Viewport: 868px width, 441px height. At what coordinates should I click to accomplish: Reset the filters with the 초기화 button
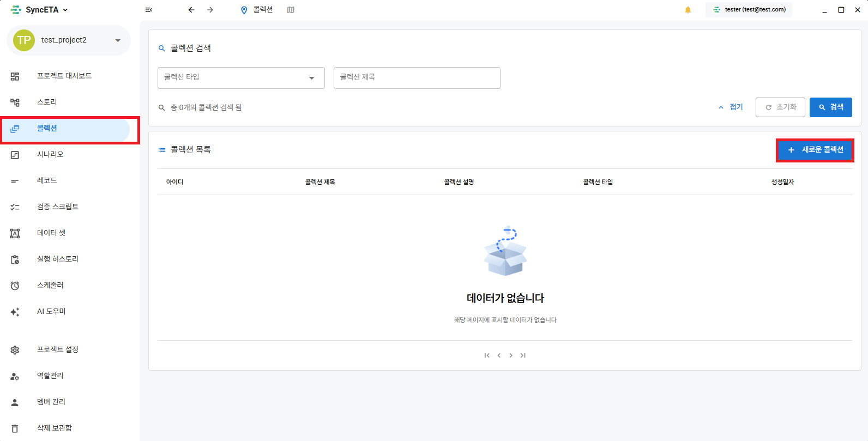[780, 107]
